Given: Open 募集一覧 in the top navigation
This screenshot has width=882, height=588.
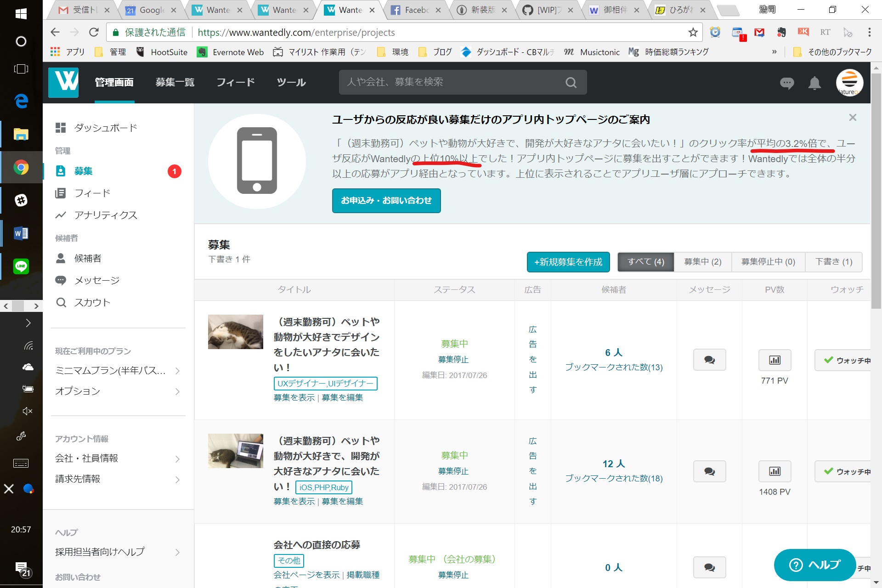Looking at the screenshot, I should pos(175,82).
